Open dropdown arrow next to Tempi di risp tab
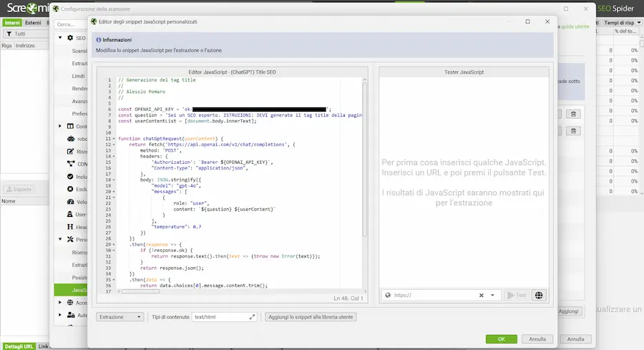The height and width of the screenshot is (350, 644). [639, 23]
